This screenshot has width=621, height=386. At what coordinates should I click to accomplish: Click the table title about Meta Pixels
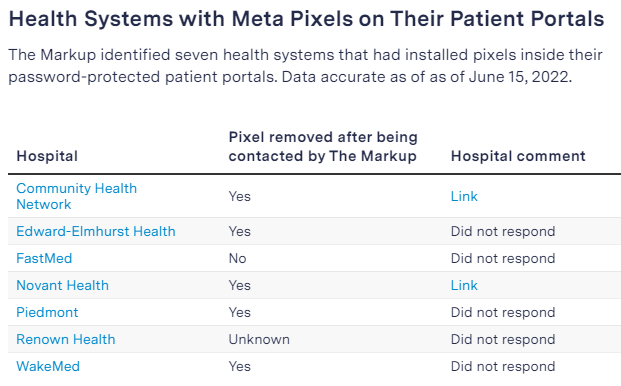click(x=306, y=19)
